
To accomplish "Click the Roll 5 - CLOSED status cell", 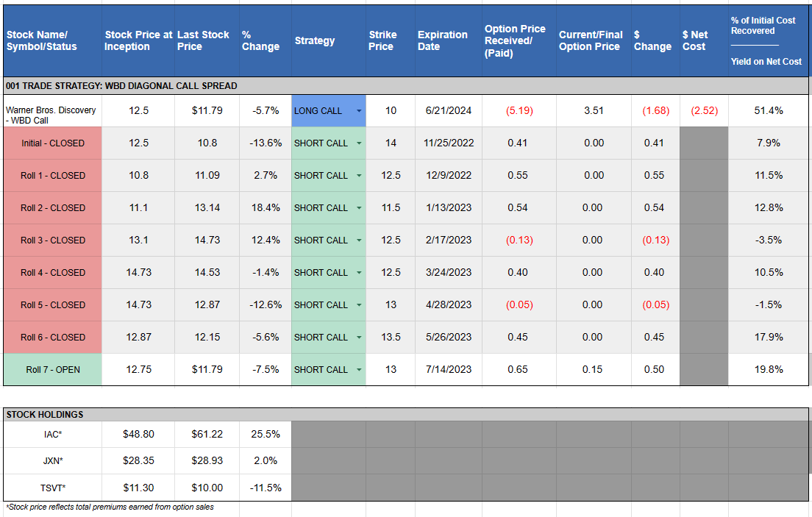I will point(52,305).
